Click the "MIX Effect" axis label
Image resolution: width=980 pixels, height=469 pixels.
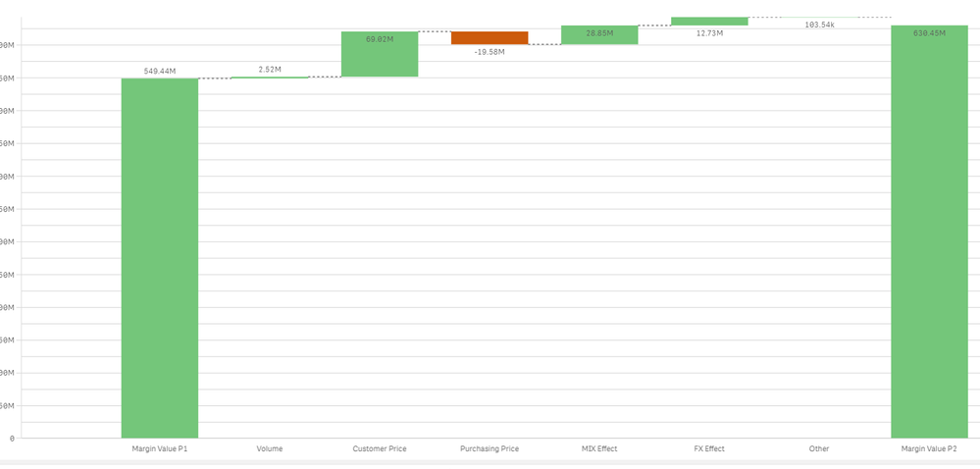(x=599, y=448)
